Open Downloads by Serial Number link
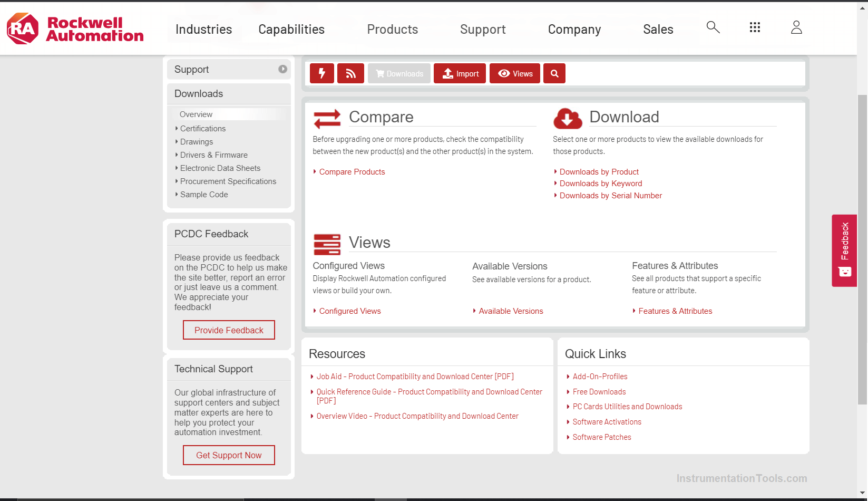Image resolution: width=868 pixels, height=501 pixels. click(611, 196)
